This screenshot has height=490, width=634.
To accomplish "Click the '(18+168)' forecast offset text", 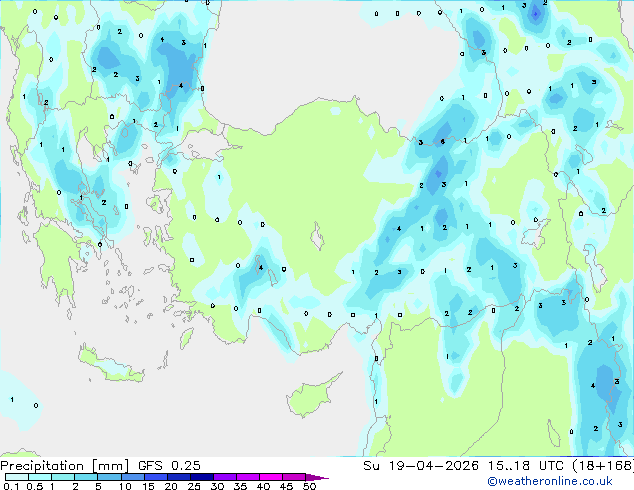I will 603,466.
